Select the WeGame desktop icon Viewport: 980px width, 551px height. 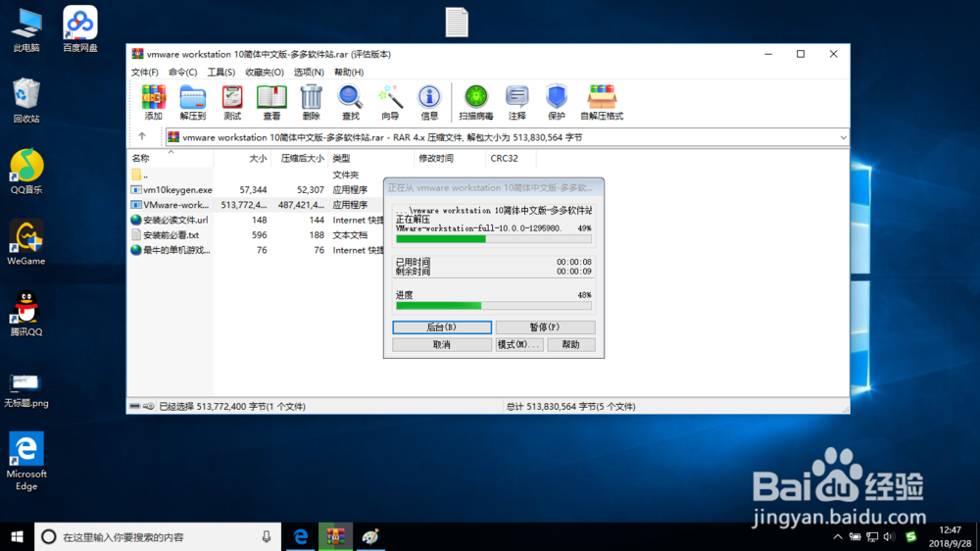26,243
